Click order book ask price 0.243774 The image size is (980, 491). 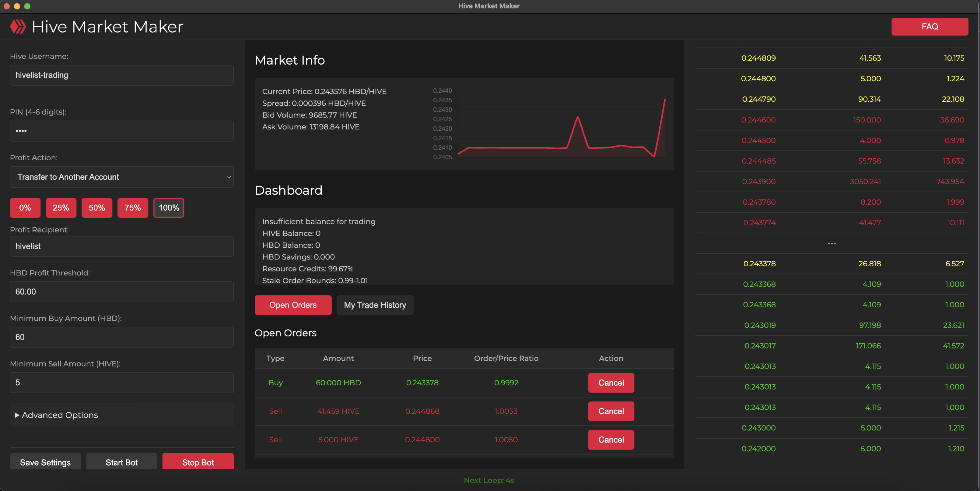(x=759, y=223)
